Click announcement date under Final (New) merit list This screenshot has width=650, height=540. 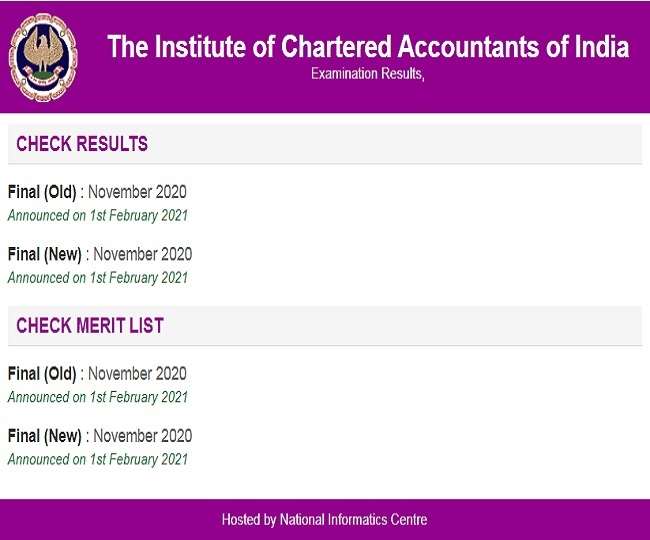[98, 459]
